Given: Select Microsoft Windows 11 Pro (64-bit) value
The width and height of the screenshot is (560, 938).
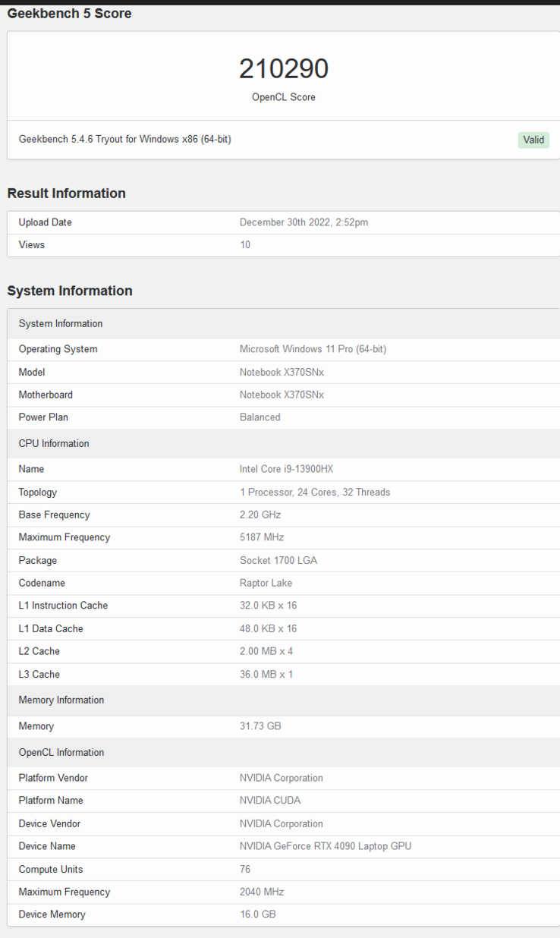Looking at the screenshot, I should point(313,349).
